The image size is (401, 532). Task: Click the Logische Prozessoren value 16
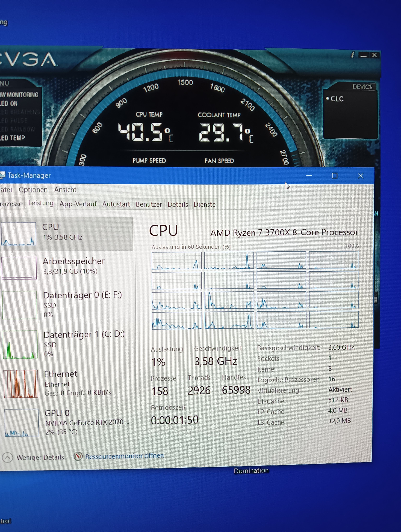pos(332,379)
